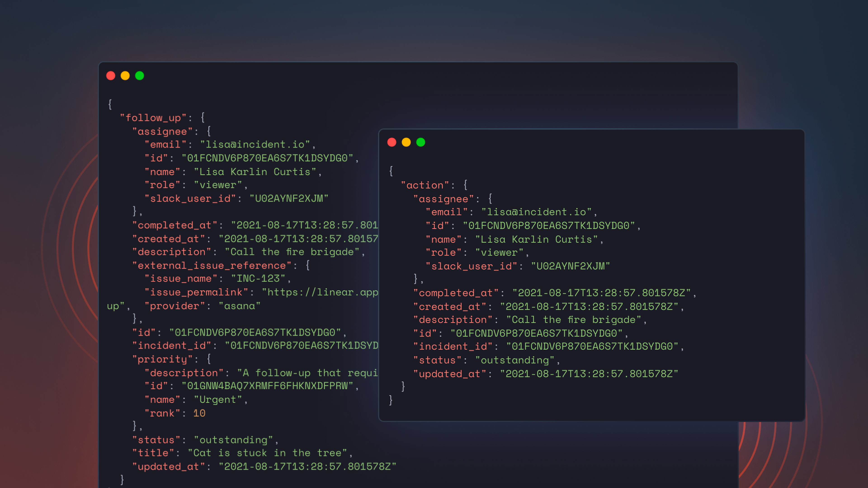Select the "external_issue_reference" key
Screen dimensions: 868x488
(x=212, y=265)
